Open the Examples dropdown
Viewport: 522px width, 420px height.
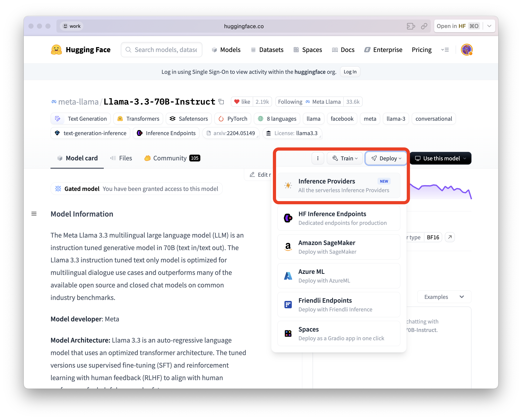(444, 297)
